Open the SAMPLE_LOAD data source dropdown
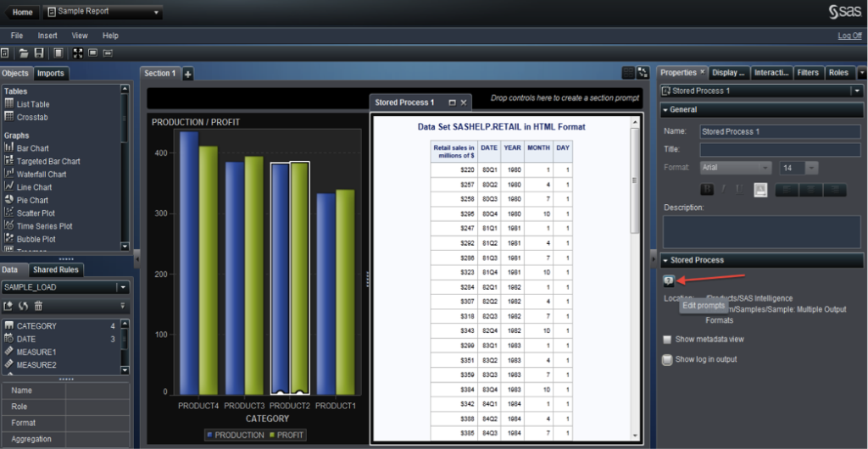The width and height of the screenshot is (868, 449). (122, 287)
